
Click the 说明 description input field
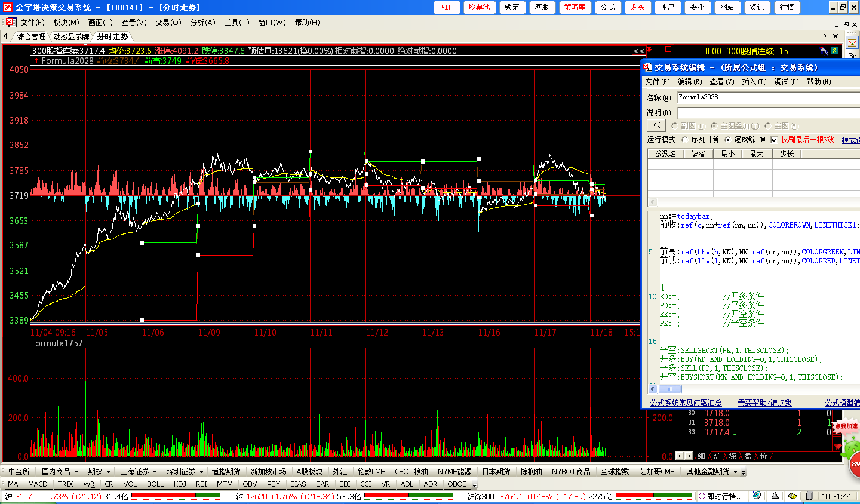click(x=769, y=113)
